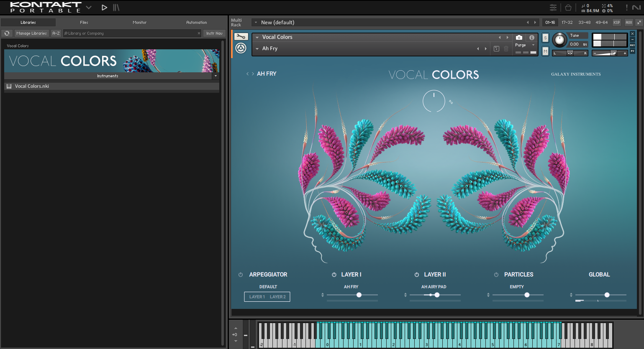644x349 pixels.
Task: Click the save snapshot disk icon
Action: click(496, 48)
